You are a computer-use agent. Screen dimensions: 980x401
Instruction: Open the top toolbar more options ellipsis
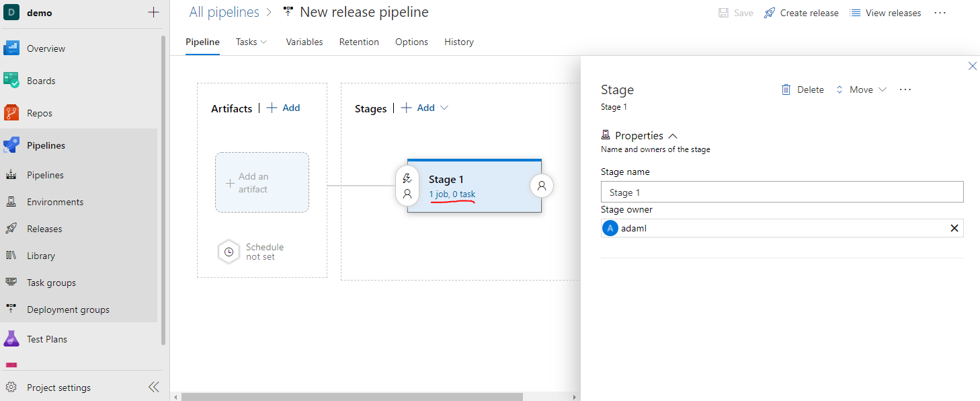tap(940, 13)
